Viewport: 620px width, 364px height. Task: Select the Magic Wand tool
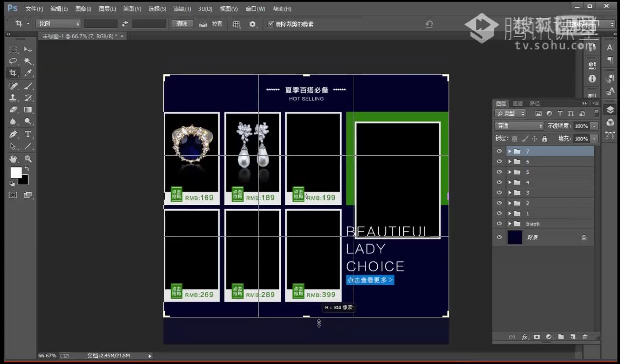tap(28, 61)
